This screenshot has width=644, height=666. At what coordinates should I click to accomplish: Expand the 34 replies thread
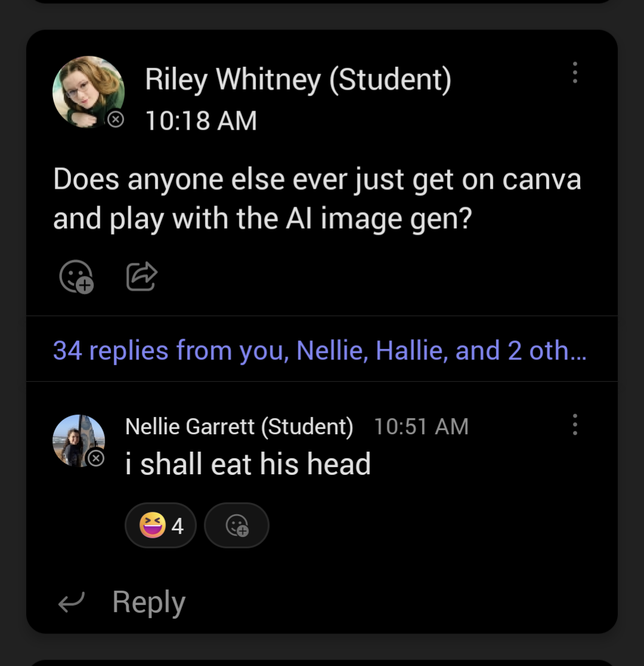point(319,350)
